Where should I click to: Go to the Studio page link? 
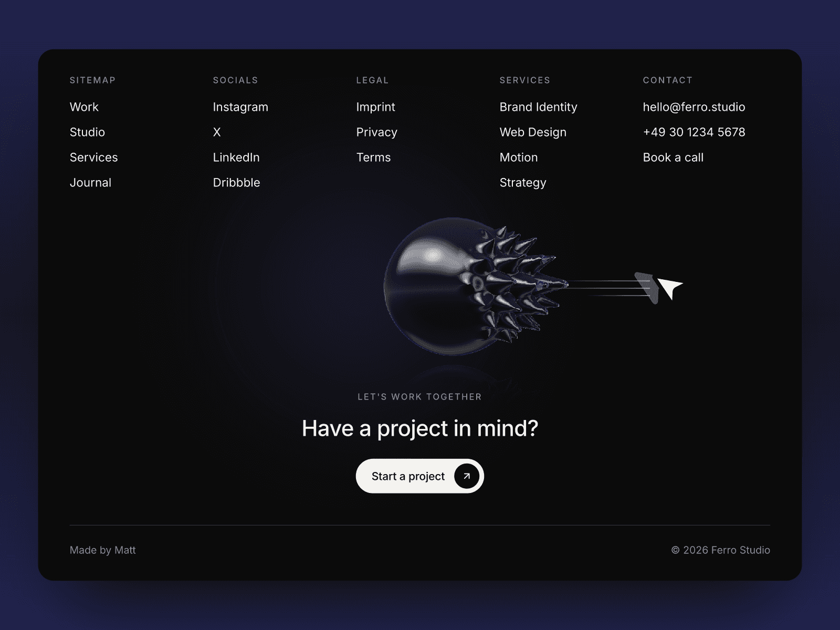click(x=87, y=132)
